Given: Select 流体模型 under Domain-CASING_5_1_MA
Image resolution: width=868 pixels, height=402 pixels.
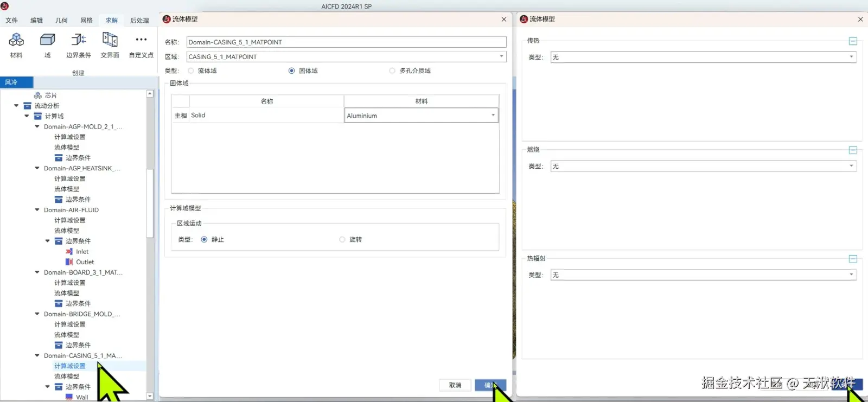Looking at the screenshot, I should 66,377.
